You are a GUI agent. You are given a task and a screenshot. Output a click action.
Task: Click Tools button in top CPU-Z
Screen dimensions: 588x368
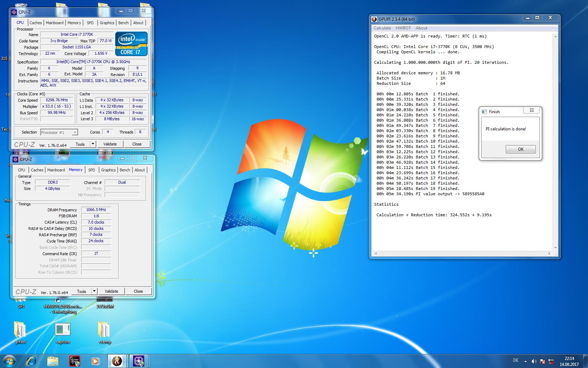pyautogui.click(x=80, y=144)
